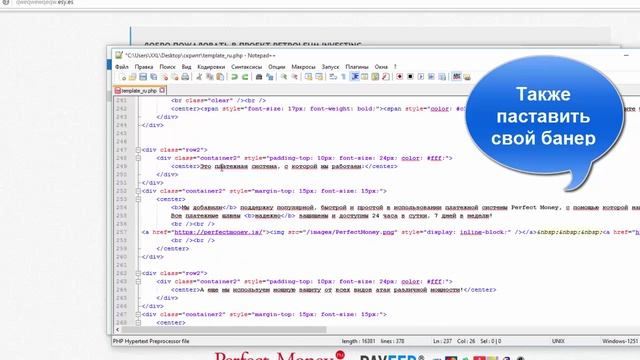Screen dimensions: 640x360
Task: Place cursor on line number 249
Action: 122,166
